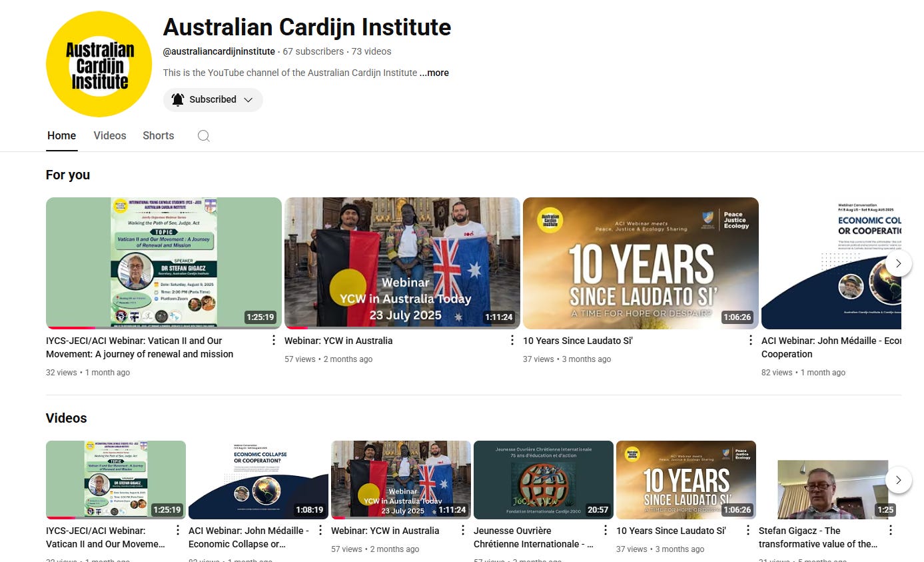The width and height of the screenshot is (924, 562).
Task: Click the '67 subscribers' text
Action: click(313, 51)
